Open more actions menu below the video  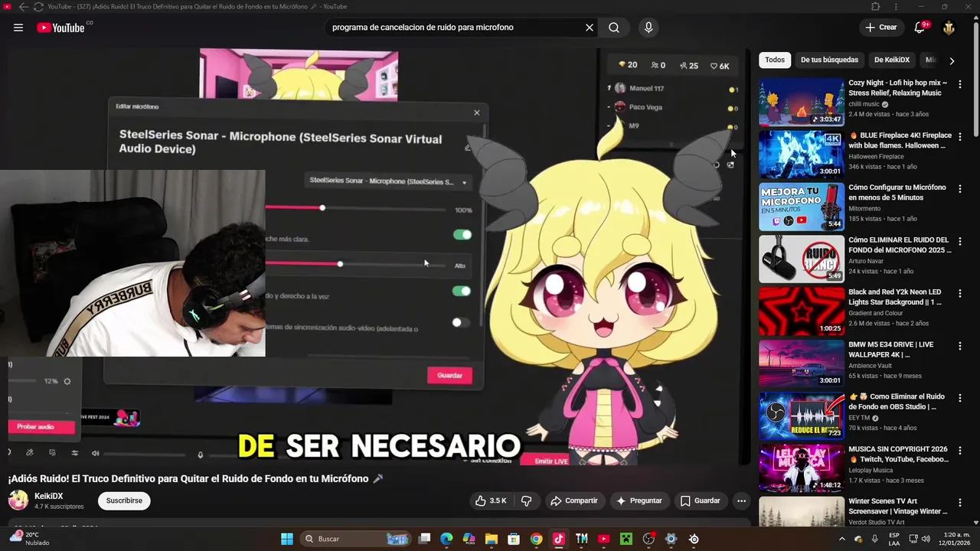tap(741, 500)
